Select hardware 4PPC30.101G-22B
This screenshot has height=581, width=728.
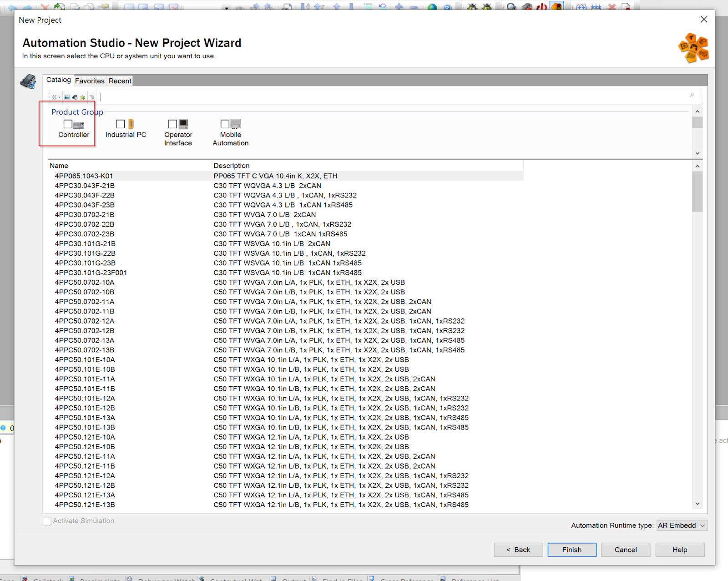pos(85,253)
